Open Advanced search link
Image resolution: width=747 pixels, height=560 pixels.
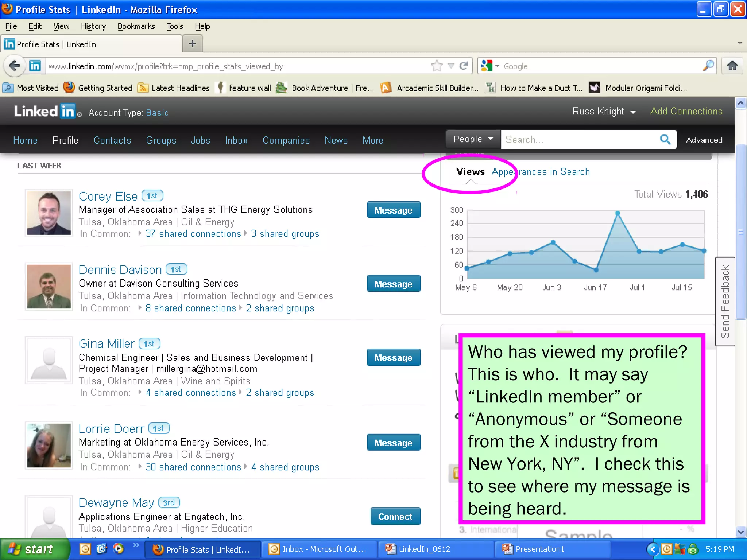(704, 140)
